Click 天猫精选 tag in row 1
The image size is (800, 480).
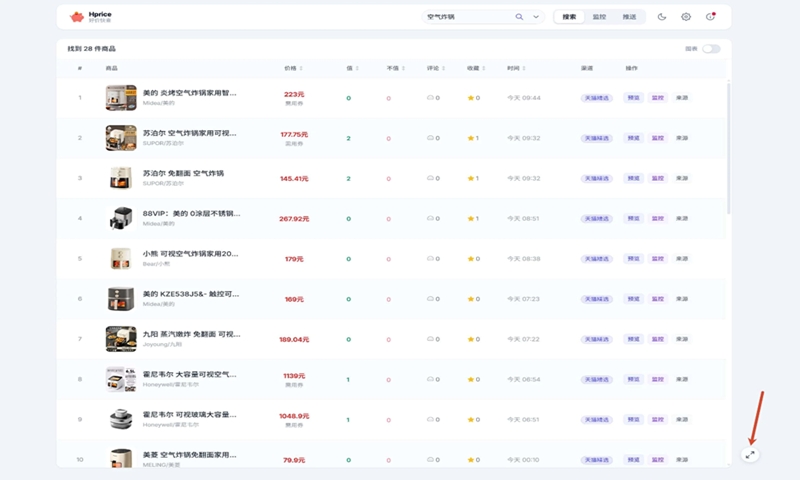click(596, 98)
